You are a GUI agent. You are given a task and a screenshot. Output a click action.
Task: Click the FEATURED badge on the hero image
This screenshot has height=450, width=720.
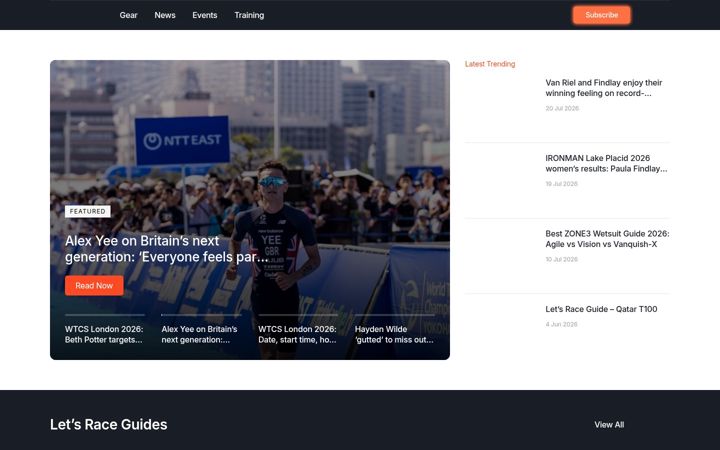point(88,211)
